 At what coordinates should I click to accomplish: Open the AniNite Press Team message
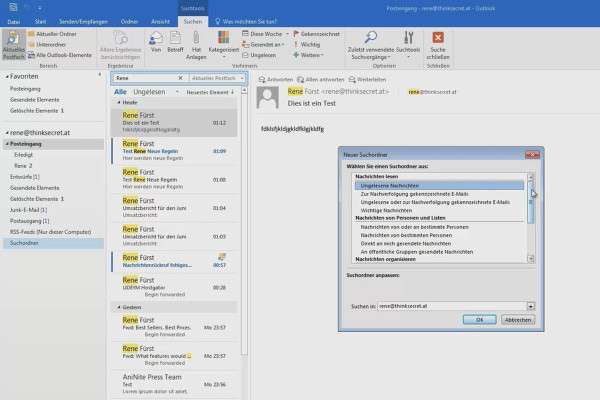pos(174,384)
